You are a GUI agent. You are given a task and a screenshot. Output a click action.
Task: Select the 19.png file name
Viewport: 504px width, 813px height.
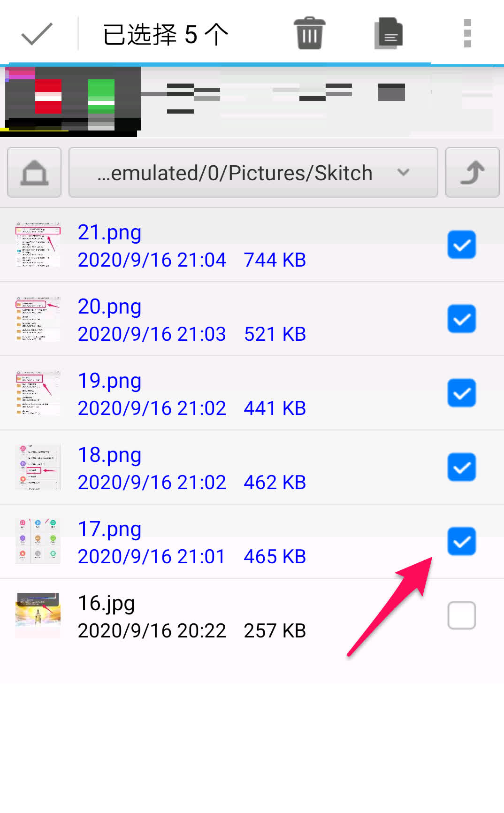(x=110, y=381)
